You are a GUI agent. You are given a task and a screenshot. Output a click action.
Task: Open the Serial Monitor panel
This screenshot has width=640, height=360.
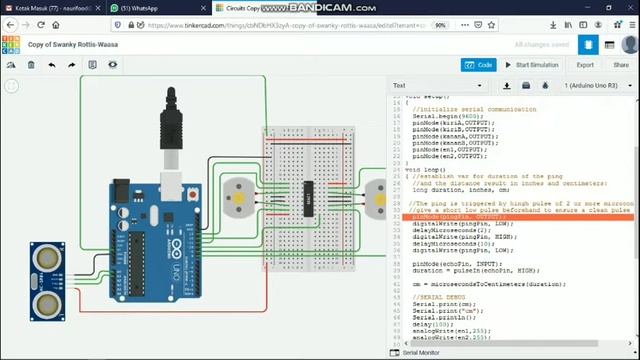[x=415, y=353]
